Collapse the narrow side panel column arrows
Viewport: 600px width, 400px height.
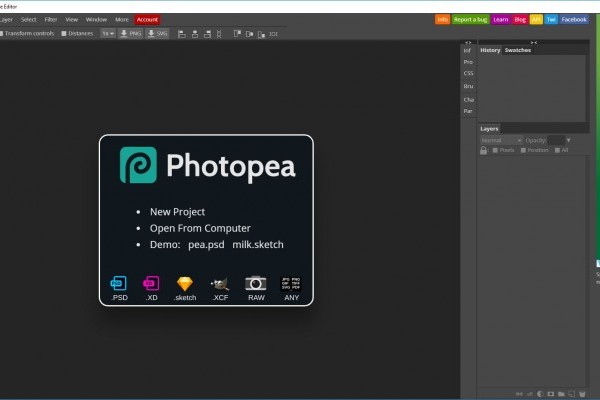pyautogui.click(x=468, y=42)
